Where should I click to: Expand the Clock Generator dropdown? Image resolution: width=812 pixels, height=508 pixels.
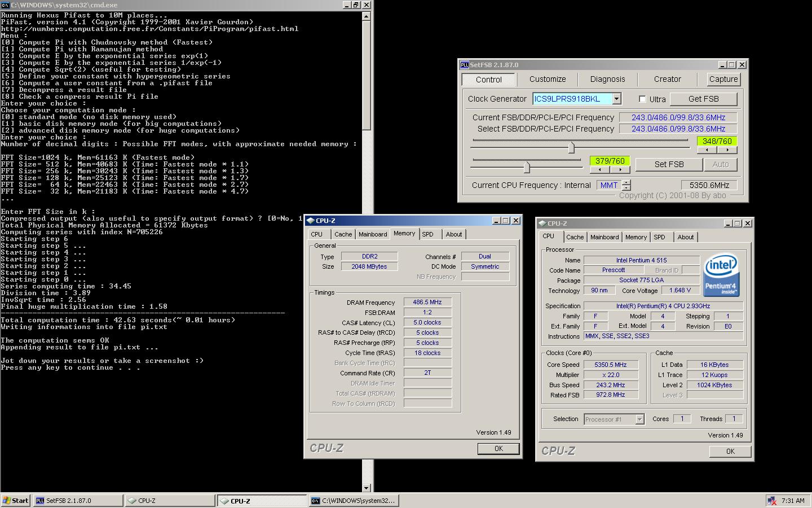[x=616, y=99]
